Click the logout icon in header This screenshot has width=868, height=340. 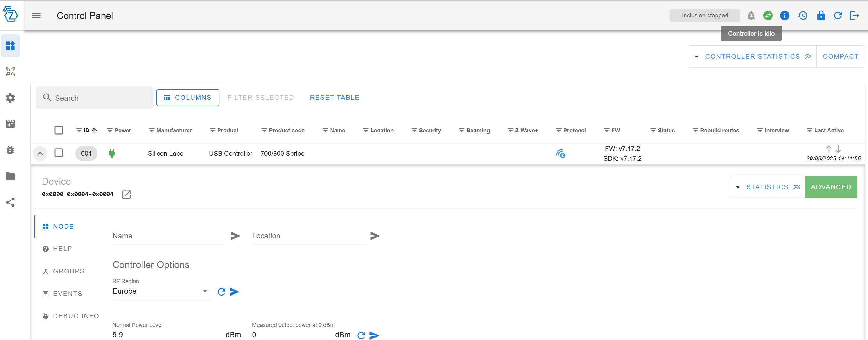854,16
